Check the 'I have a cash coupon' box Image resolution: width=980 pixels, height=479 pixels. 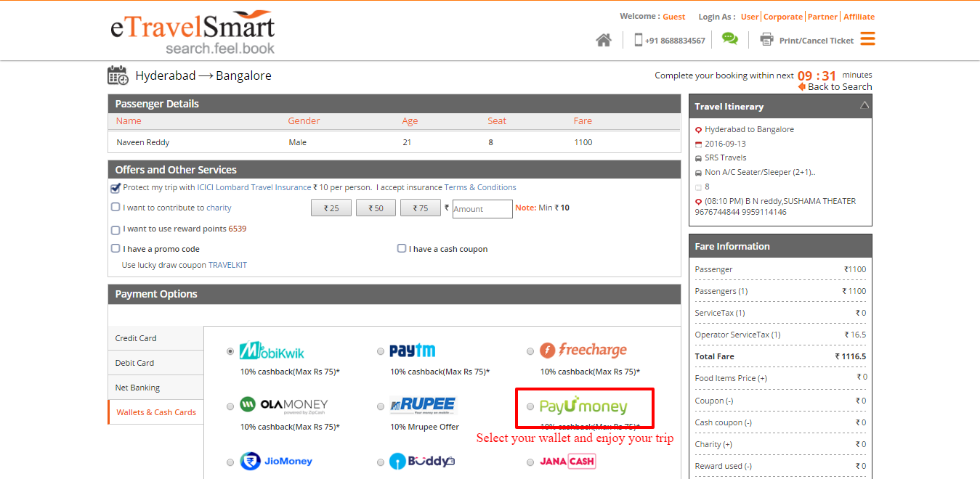click(402, 248)
